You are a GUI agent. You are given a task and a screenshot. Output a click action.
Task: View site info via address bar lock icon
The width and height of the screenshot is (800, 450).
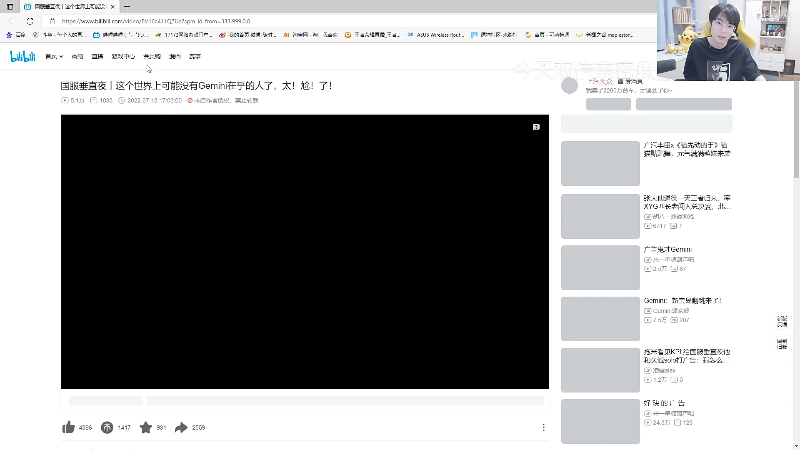pos(52,21)
